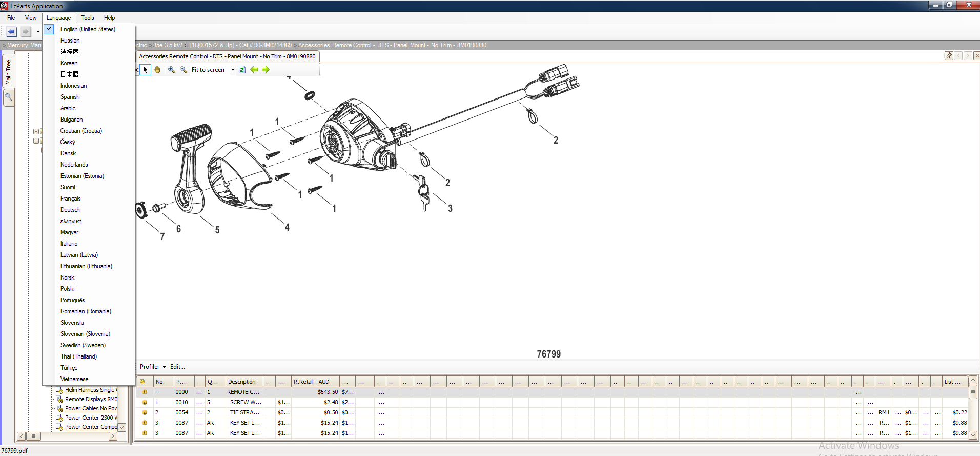The height and width of the screenshot is (456, 980).
Task: Click the tree horizontal scroll left arrow
Action: point(21,437)
